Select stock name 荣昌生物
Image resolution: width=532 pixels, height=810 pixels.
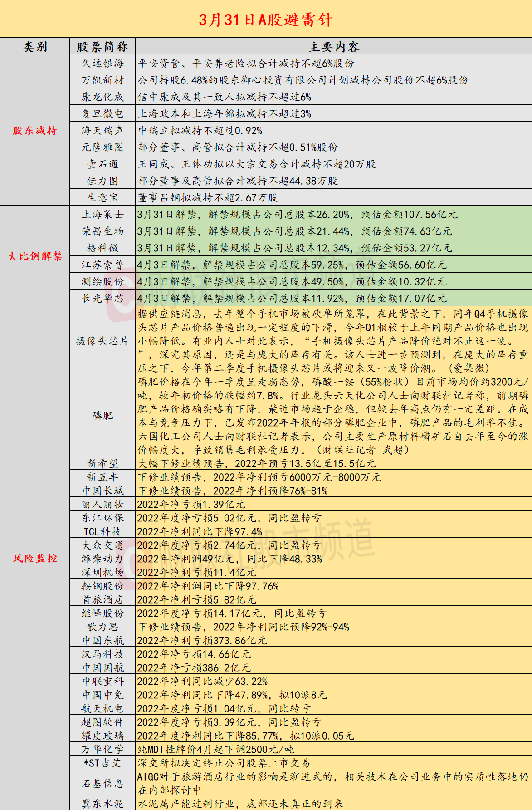(102, 231)
